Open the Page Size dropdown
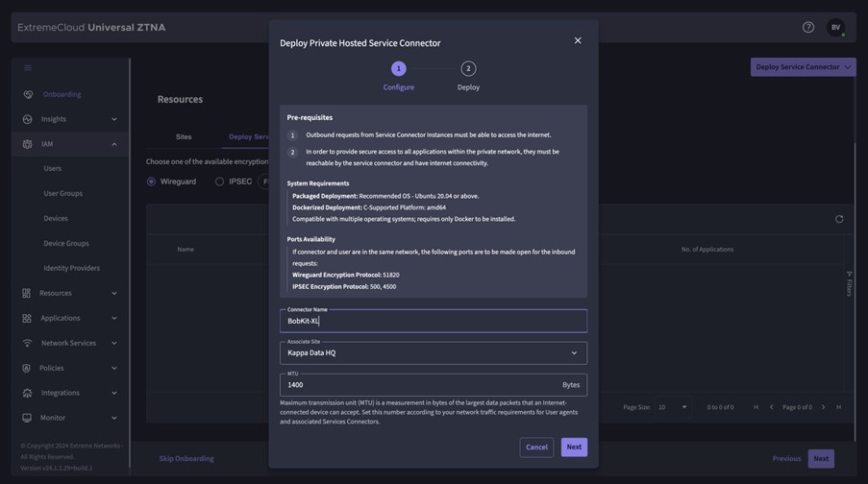The width and height of the screenshot is (868, 484). click(x=672, y=407)
